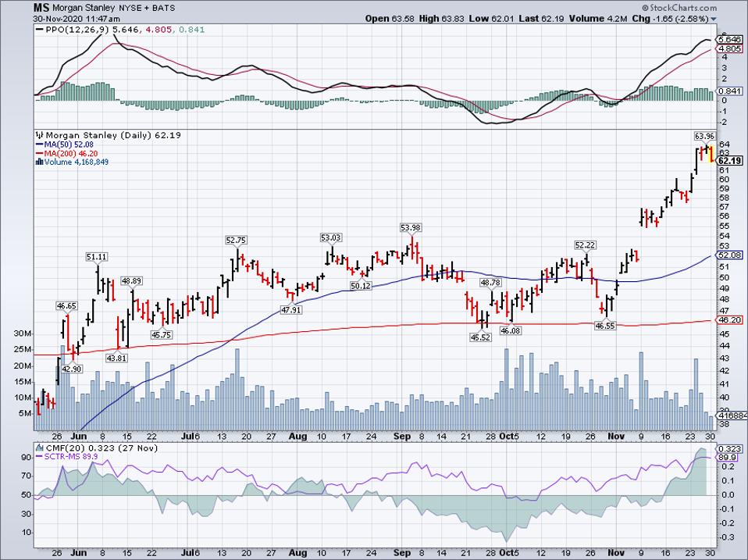Click the black line marker beside PPO(12,26,9)
Image resolution: width=748 pixels, height=560 pixels.
click(40, 30)
